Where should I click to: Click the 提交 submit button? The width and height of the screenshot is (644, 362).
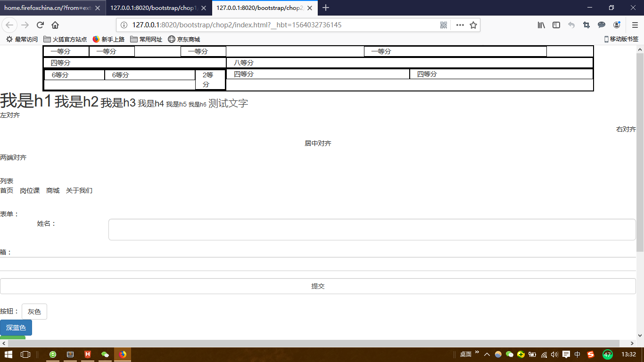(x=318, y=286)
